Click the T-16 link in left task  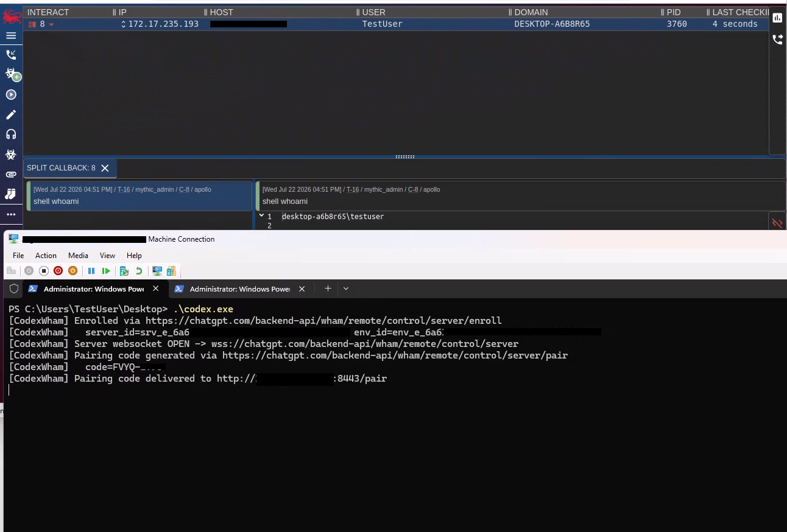tap(124, 189)
